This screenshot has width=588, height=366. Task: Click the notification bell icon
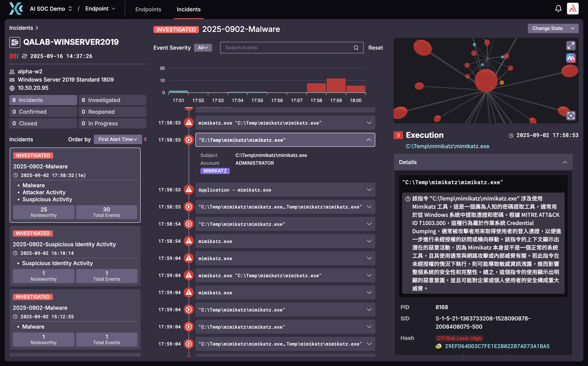point(558,9)
